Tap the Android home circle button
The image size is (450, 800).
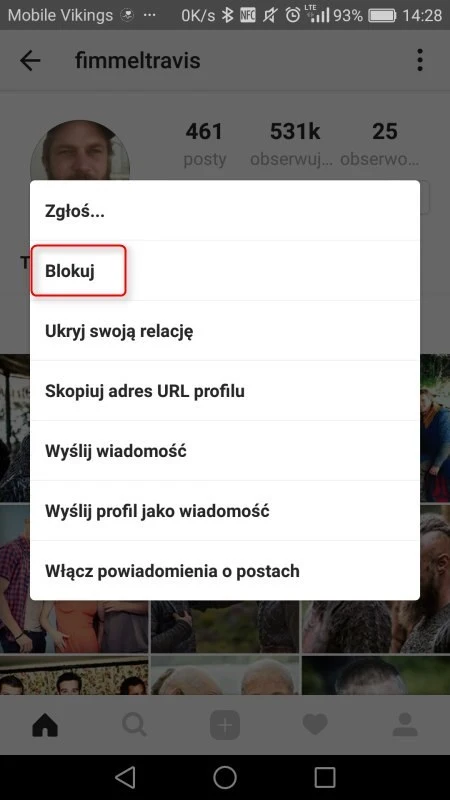[225, 778]
